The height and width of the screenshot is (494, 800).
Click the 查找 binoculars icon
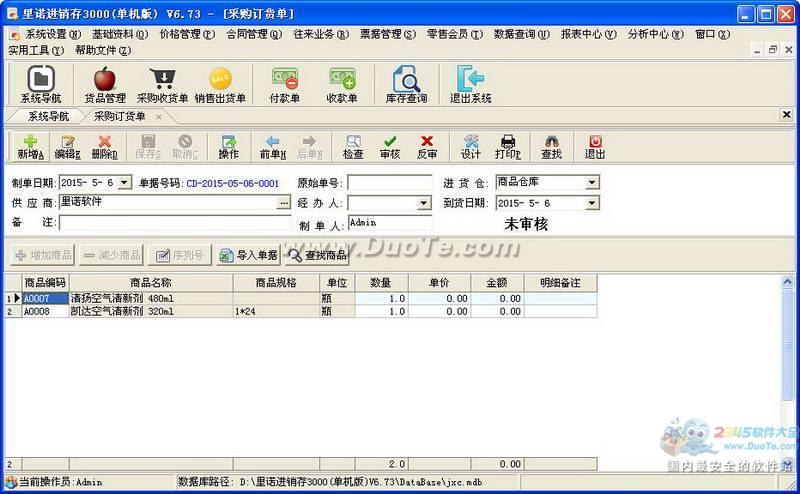552,147
